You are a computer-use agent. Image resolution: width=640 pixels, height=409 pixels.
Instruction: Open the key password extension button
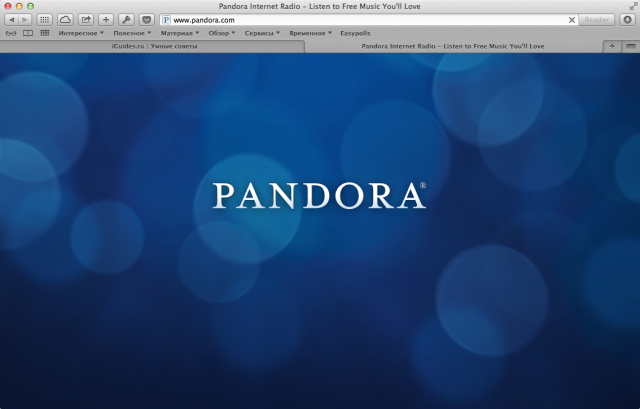[126, 20]
